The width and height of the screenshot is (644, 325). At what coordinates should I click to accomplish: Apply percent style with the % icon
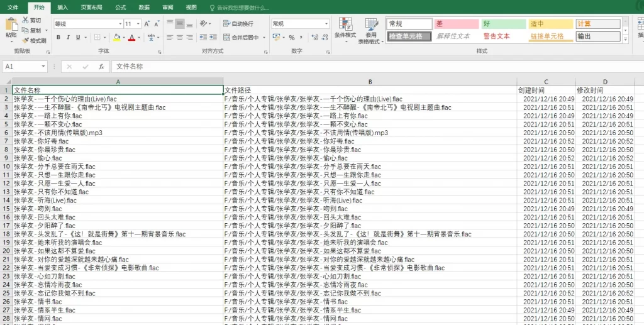coord(292,37)
